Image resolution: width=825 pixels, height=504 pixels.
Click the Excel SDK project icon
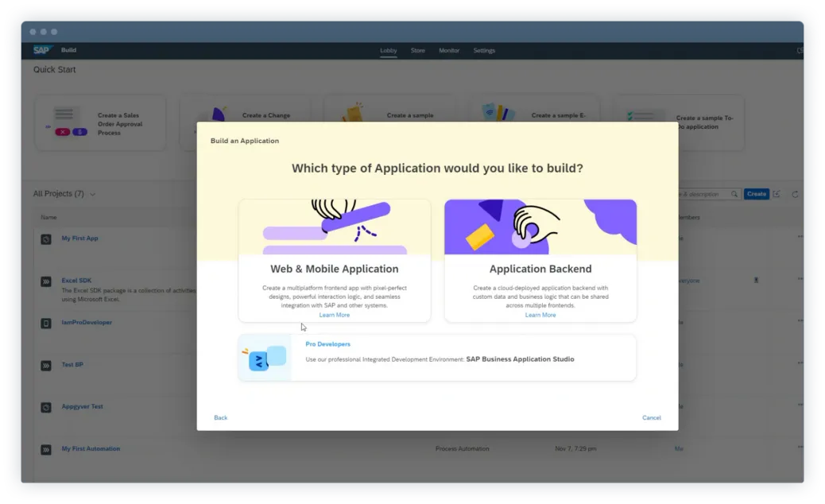pos(46,281)
